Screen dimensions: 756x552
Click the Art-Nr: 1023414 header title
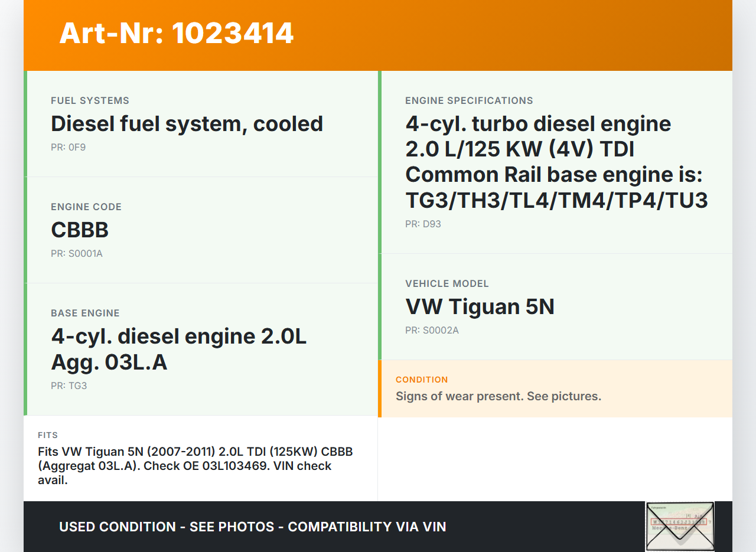pyautogui.click(x=176, y=33)
